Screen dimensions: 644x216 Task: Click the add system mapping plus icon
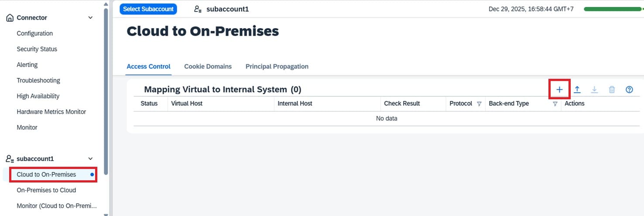559,90
